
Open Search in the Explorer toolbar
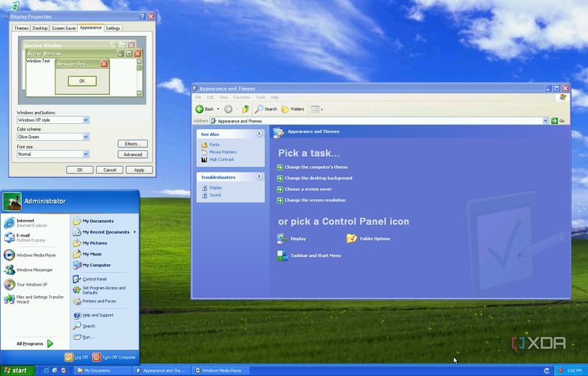[x=266, y=109]
